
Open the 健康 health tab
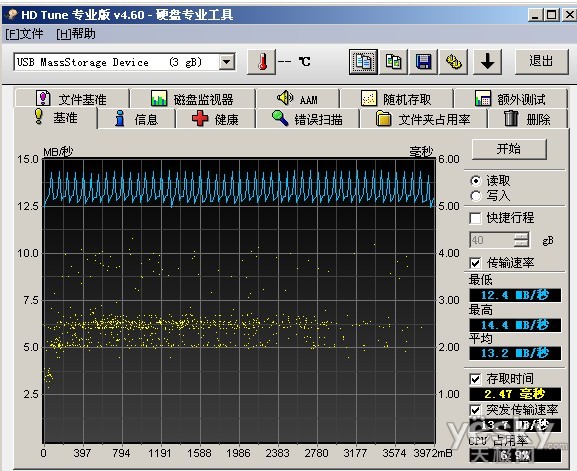point(216,119)
